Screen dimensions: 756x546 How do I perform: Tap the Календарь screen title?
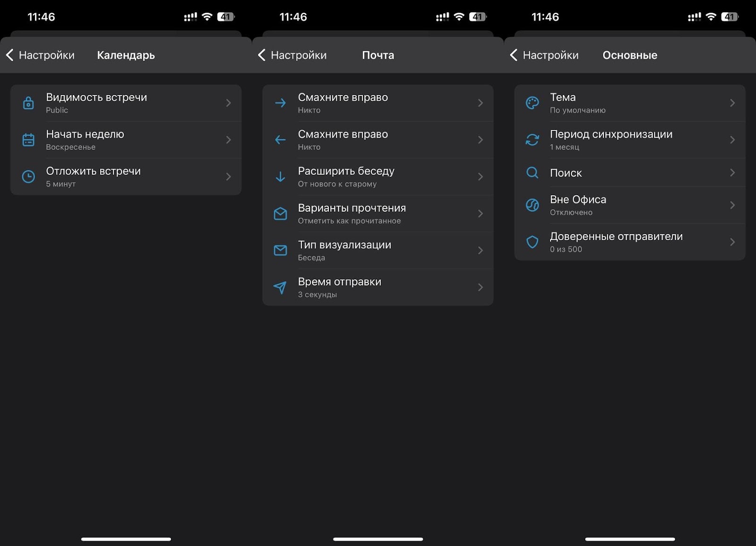[126, 55]
